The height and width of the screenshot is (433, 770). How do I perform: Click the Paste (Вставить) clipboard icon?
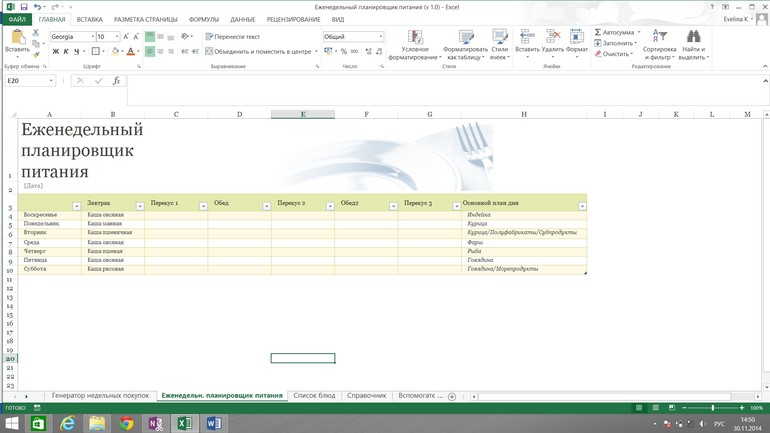pos(17,39)
